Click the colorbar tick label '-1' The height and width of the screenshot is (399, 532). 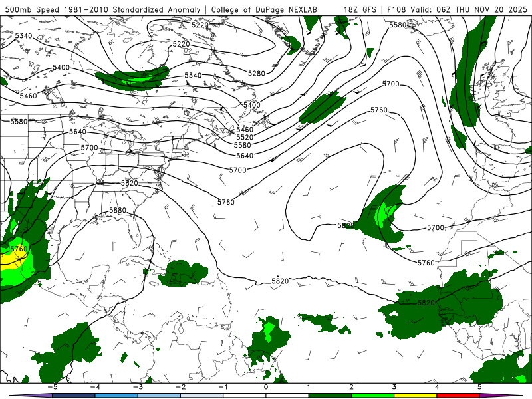pyautogui.click(x=223, y=387)
